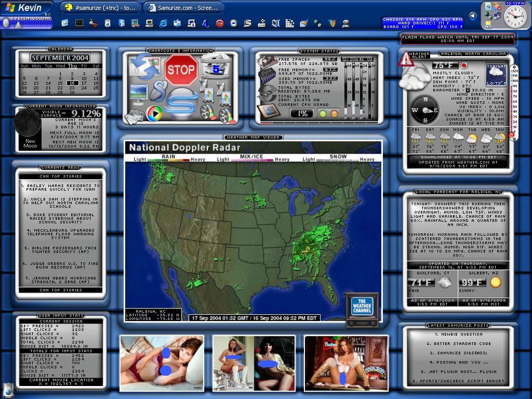Click the red weather alert triangle icon
Viewport: 532px width, 399px height.
[406, 59]
